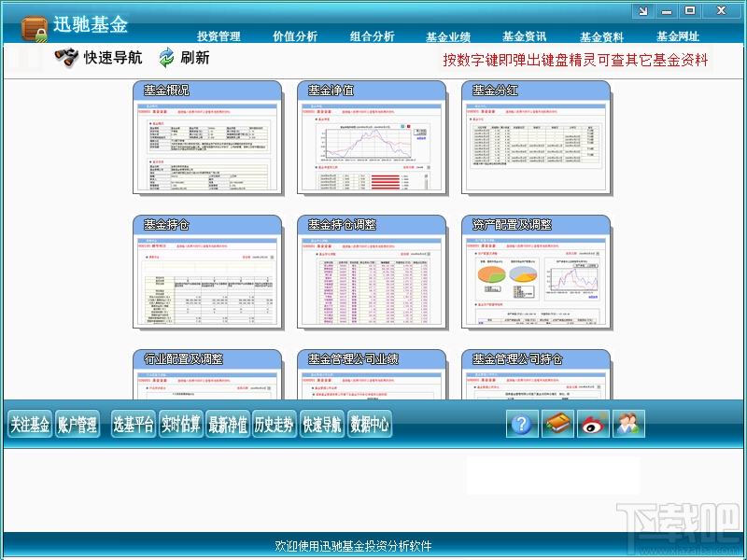Image resolution: width=747 pixels, height=560 pixels.
Task: Open the 基金资料 menu
Action: tap(601, 36)
